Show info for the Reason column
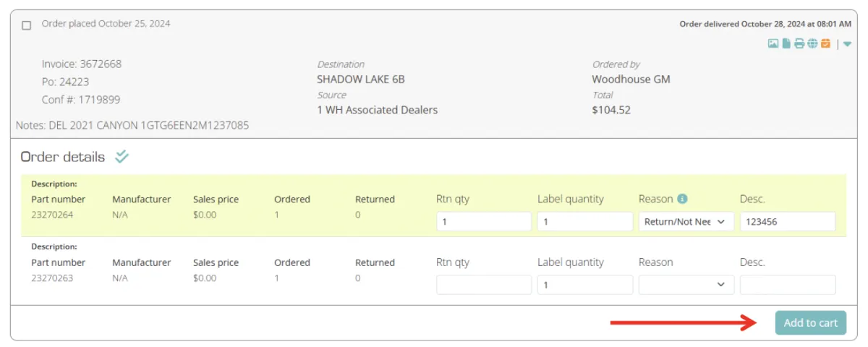The width and height of the screenshot is (868, 347). click(x=682, y=199)
